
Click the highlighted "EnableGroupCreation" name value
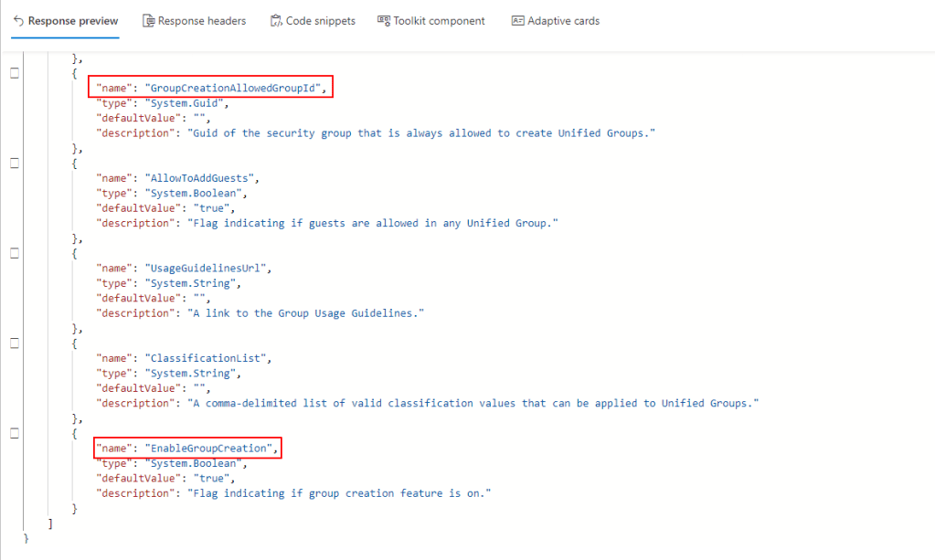209,449
